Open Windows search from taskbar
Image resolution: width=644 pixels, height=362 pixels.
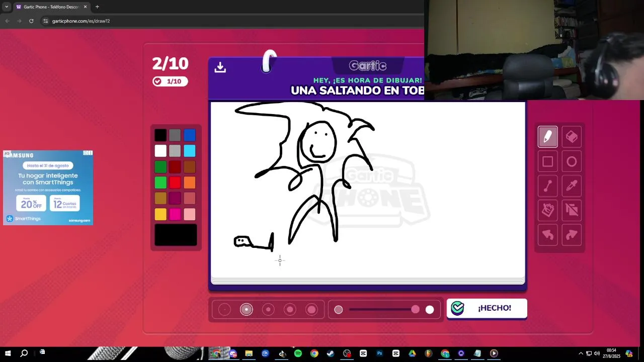click(24, 353)
